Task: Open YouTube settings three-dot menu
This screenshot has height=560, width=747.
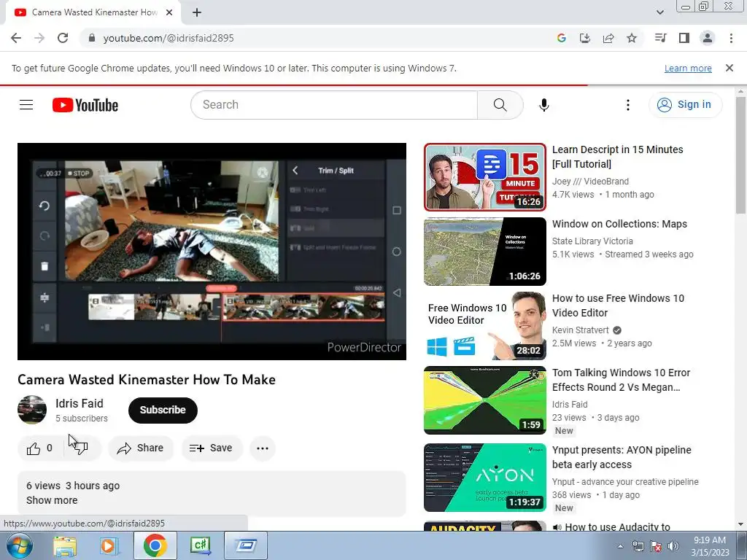Action: pos(628,105)
